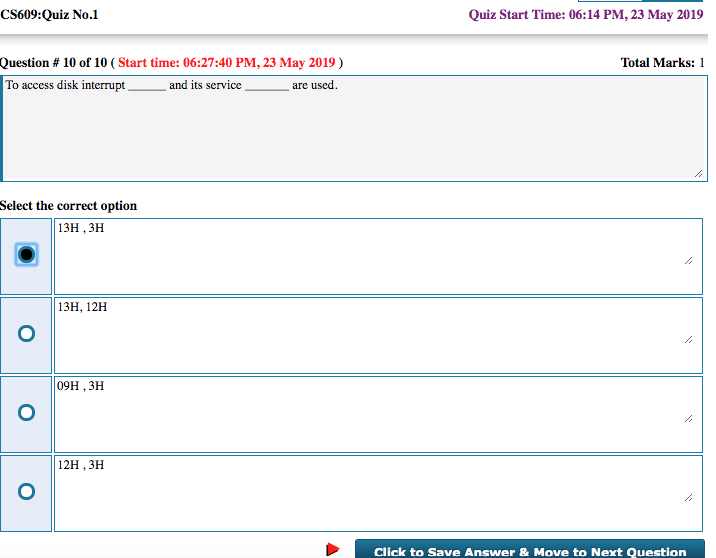The height and width of the screenshot is (558, 716).
Task: Click the red arrow icon beside Save button
Action: coord(333,550)
